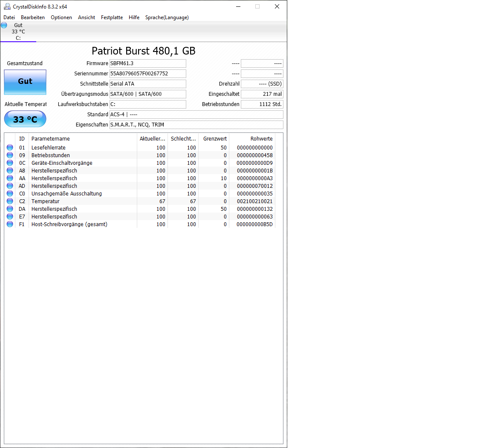
Task: Click the Firmware field SBFM61.3
Action: (148, 63)
